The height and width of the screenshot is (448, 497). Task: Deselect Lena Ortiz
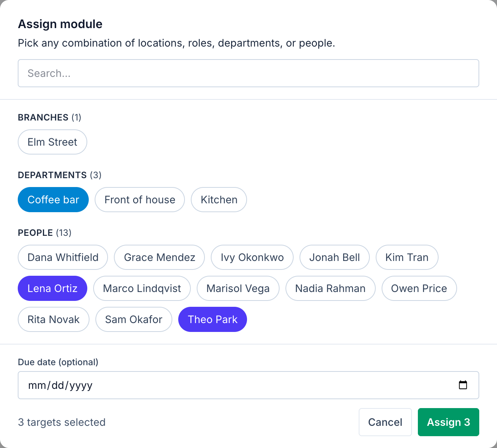(x=53, y=288)
